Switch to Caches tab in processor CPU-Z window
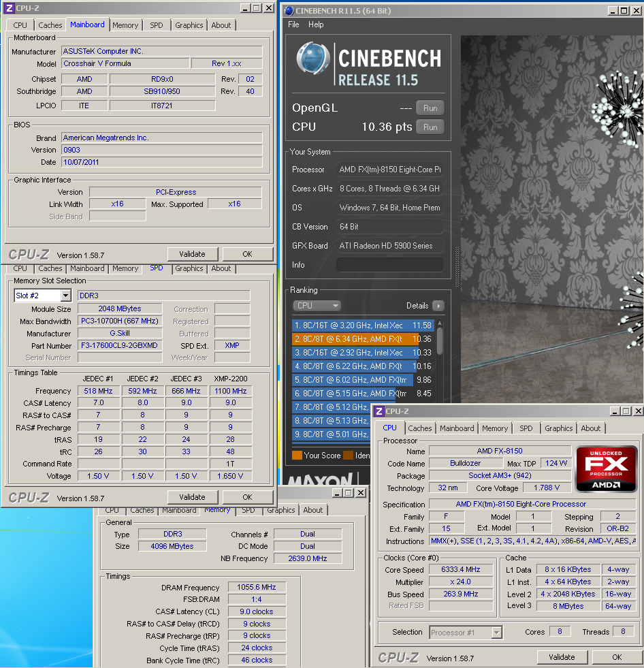The image size is (644, 668). (x=420, y=428)
